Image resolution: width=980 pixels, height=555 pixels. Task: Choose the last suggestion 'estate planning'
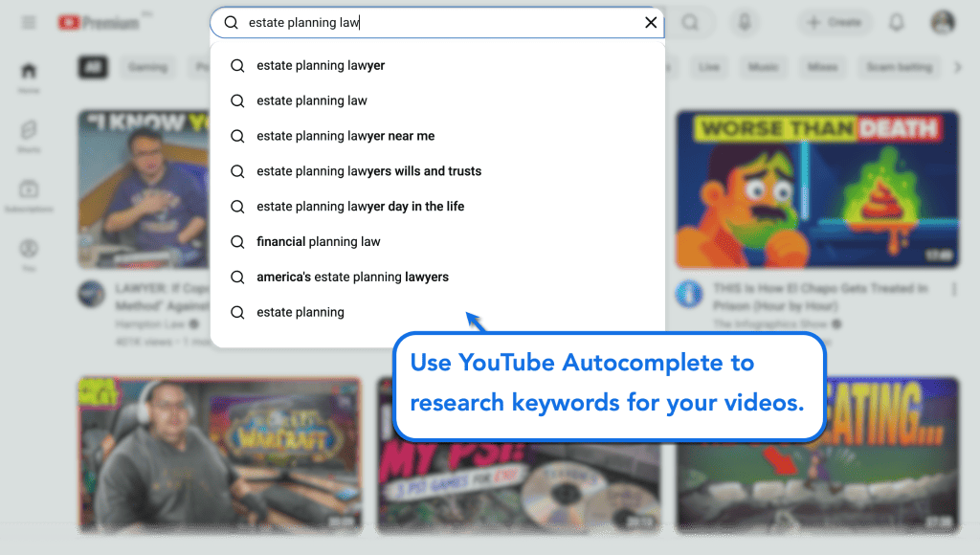coord(437,312)
